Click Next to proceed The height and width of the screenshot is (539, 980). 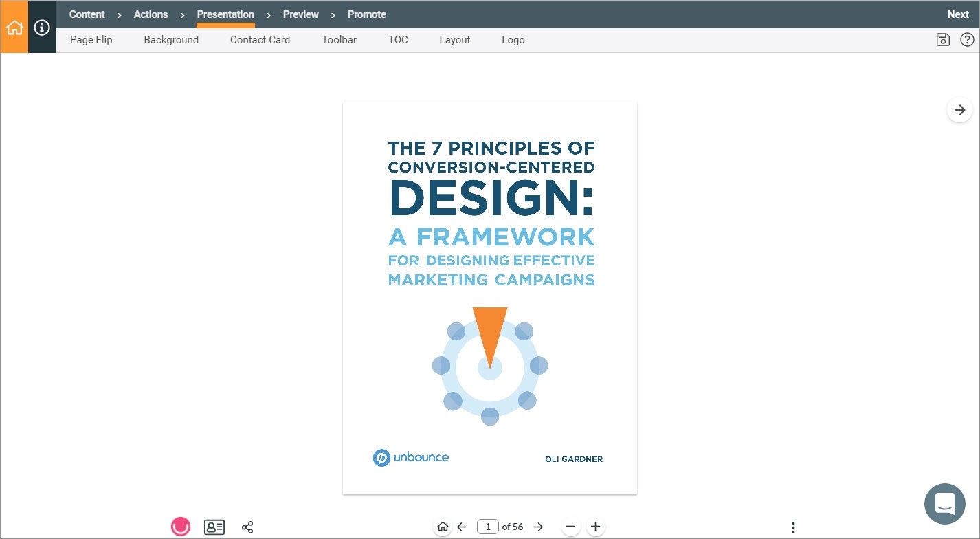(957, 14)
